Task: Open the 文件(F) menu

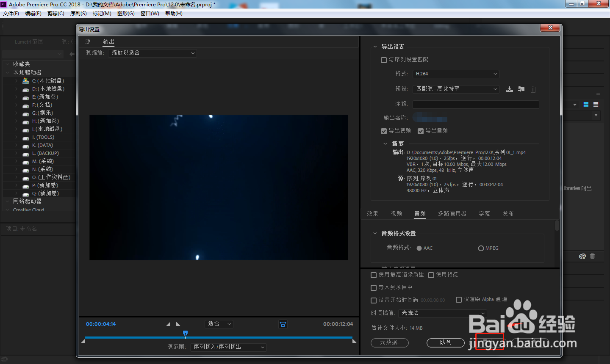Action: 11,14
